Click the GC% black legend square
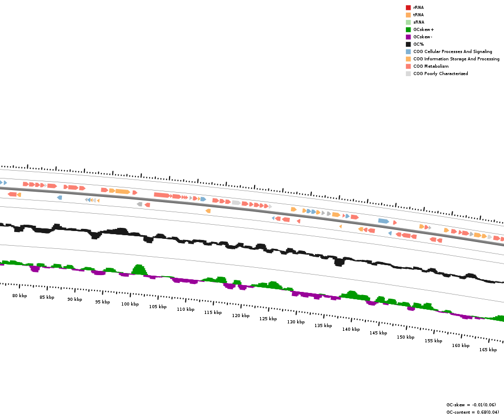Image resolution: width=504 pixels, height=420 pixels. point(408,44)
